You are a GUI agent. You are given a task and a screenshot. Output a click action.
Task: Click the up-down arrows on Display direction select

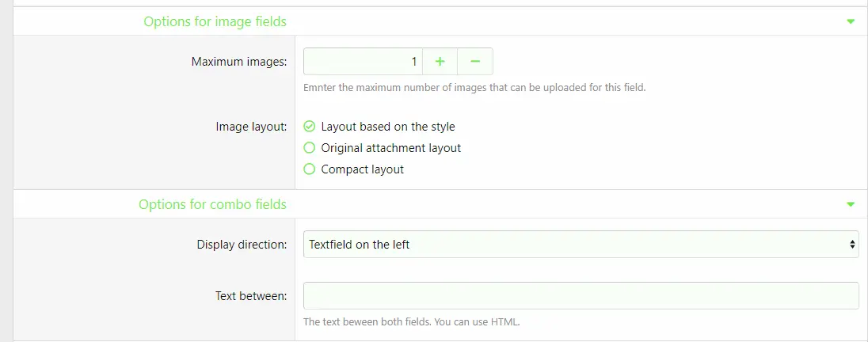(x=852, y=245)
